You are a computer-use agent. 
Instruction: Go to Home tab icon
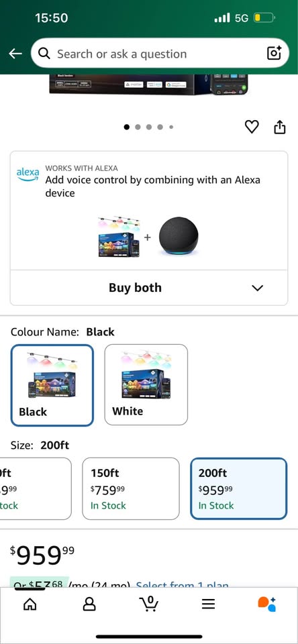[x=30, y=604]
